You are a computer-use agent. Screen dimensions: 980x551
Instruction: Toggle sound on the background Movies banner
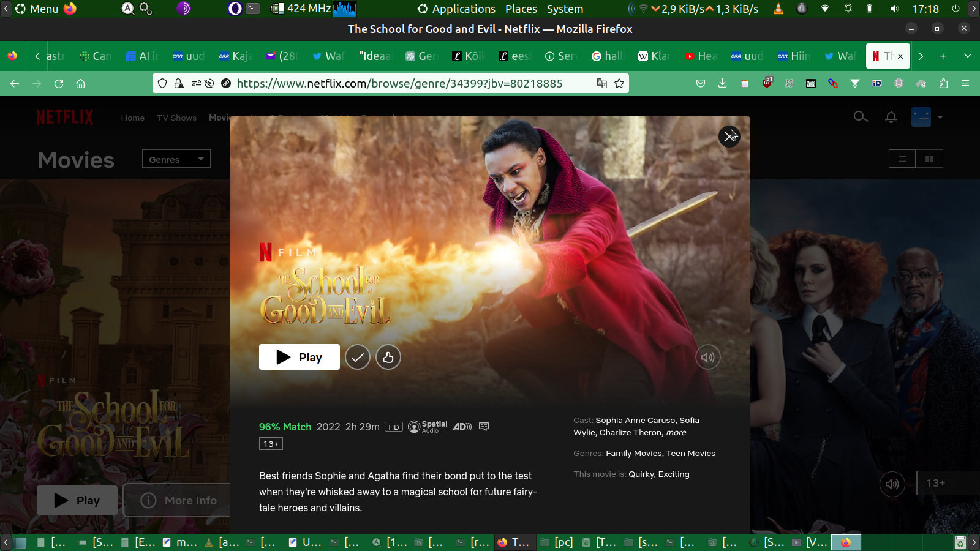click(x=892, y=484)
